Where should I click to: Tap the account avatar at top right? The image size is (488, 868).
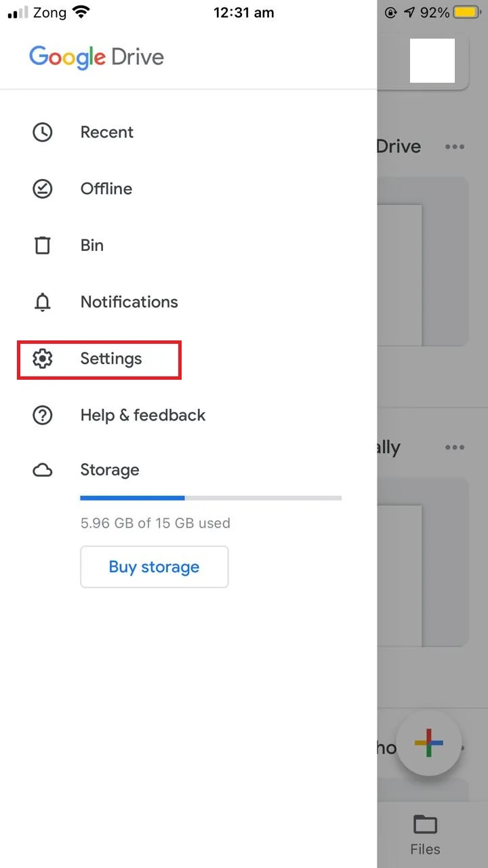(432, 61)
